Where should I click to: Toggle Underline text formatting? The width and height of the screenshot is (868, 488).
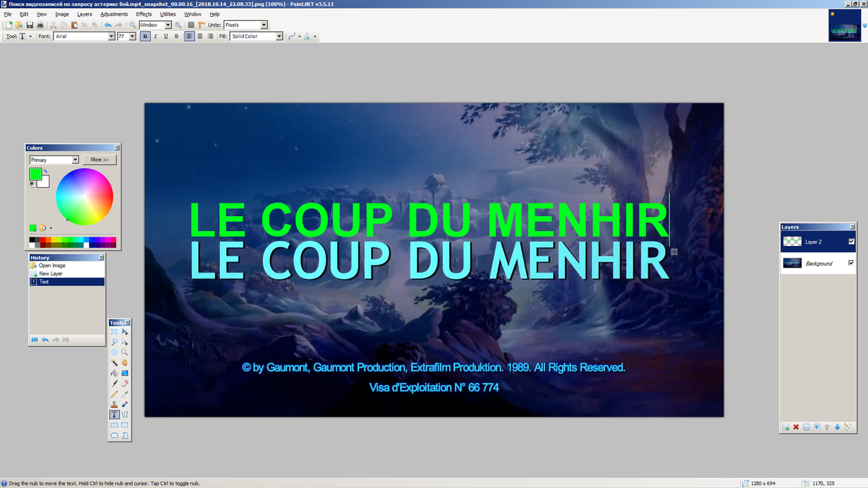[x=166, y=36]
